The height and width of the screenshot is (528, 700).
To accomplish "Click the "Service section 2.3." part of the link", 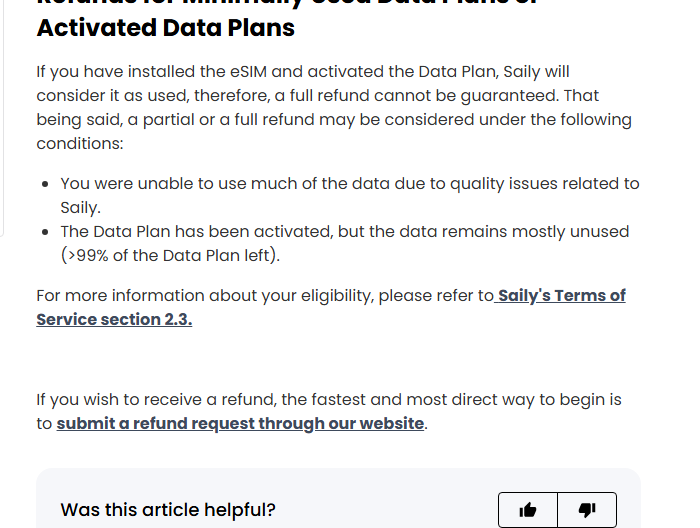I will [x=114, y=320].
